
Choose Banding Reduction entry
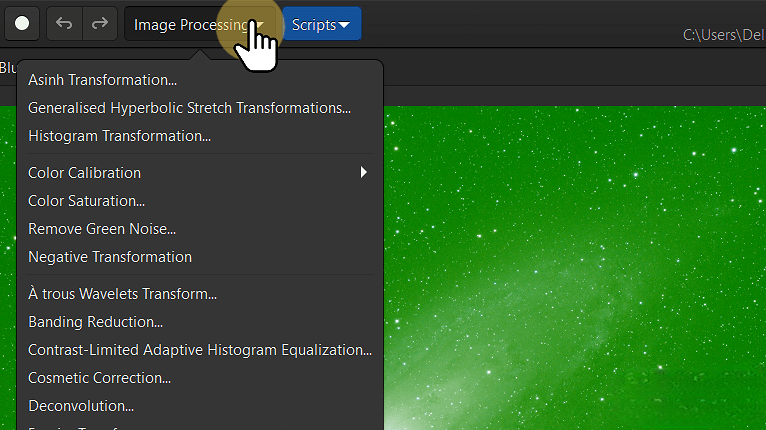200,322
